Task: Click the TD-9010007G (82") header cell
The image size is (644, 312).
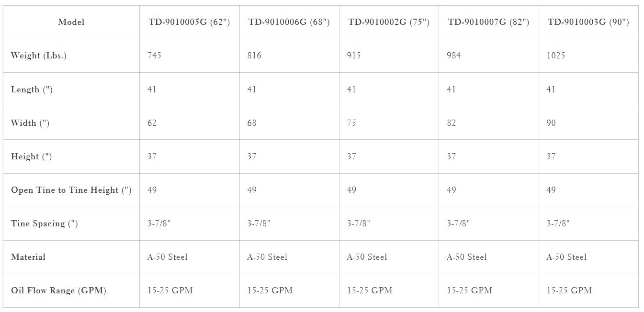Action: [x=488, y=22]
